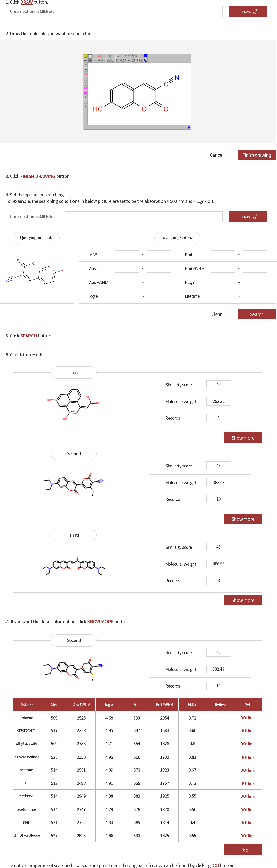The width and height of the screenshot is (277, 868).
Task: Click the undo arrow in molecule editor
Action: [126, 56]
